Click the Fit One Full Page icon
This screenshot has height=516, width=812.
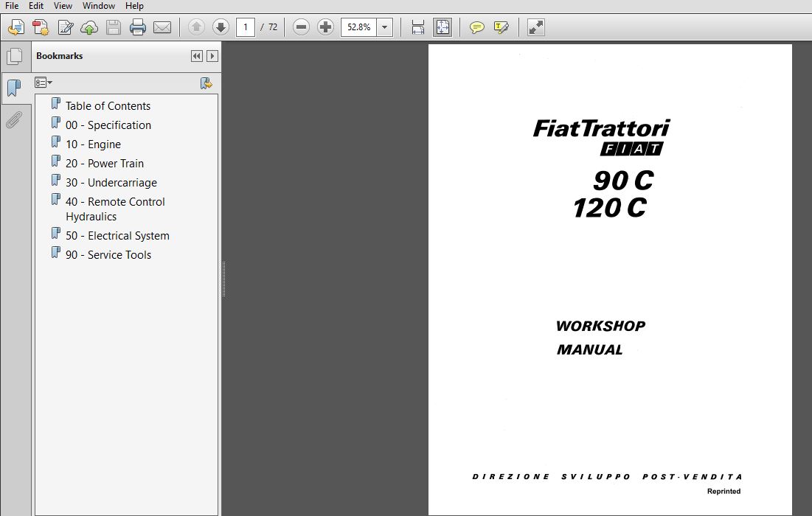point(443,27)
